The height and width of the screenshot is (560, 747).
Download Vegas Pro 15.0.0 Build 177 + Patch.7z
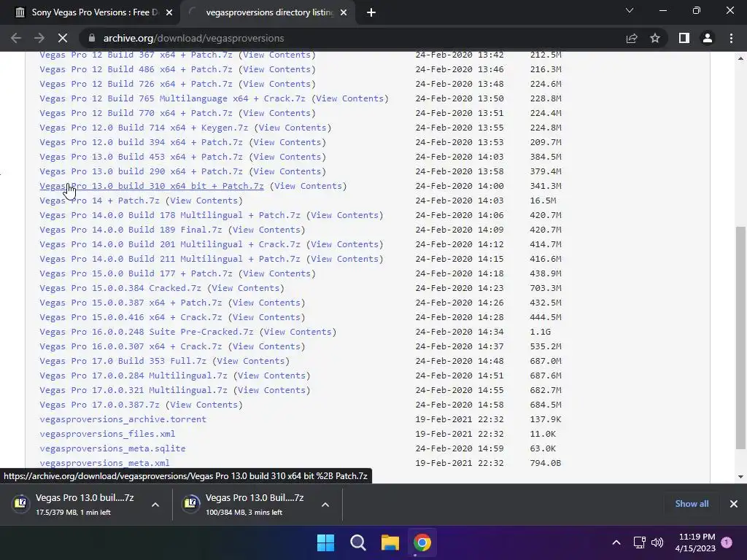click(136, 273)
